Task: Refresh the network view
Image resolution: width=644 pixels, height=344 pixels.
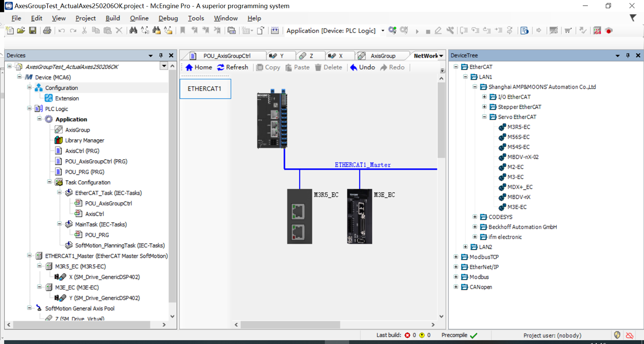Action: (x=232, y=67)
